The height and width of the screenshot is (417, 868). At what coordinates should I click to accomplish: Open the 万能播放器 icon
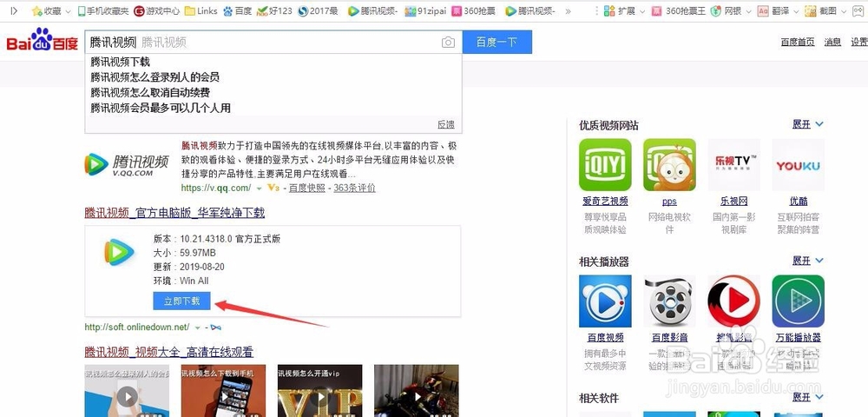tap(799, 301)
